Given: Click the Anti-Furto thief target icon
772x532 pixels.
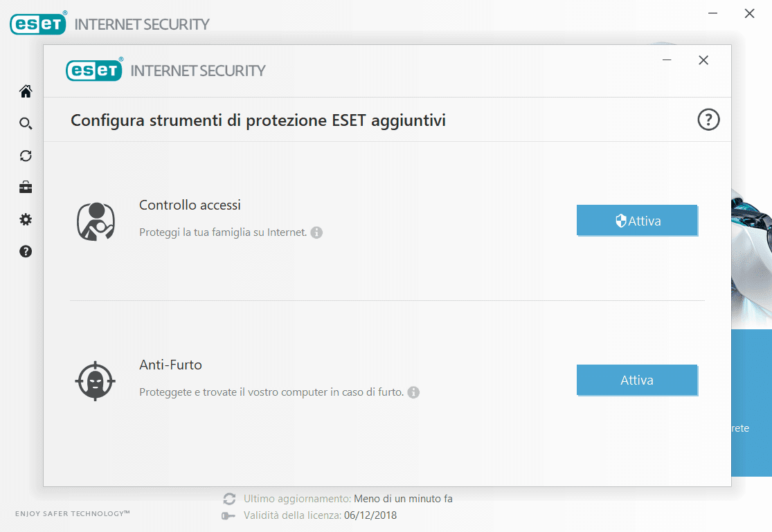Looking at the screenshot, I should [95, 380].
